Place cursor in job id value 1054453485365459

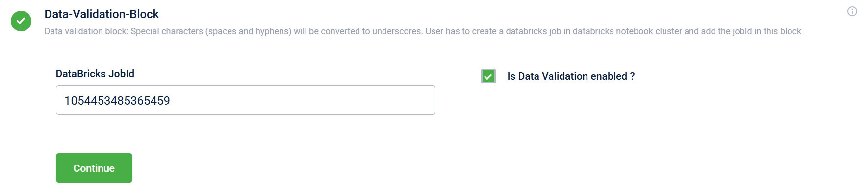point(117,101)
